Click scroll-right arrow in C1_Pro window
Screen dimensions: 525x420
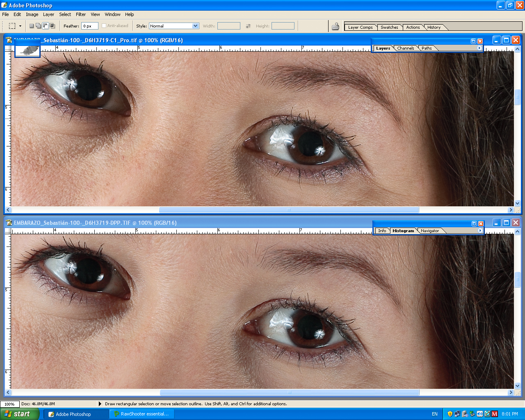[x=511, y=210]
